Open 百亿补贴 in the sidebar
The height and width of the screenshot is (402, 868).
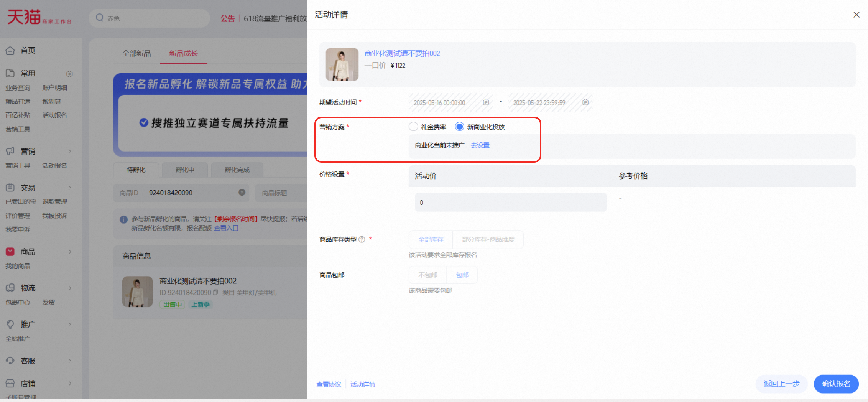pyautogui.click(x=18, y=115)
